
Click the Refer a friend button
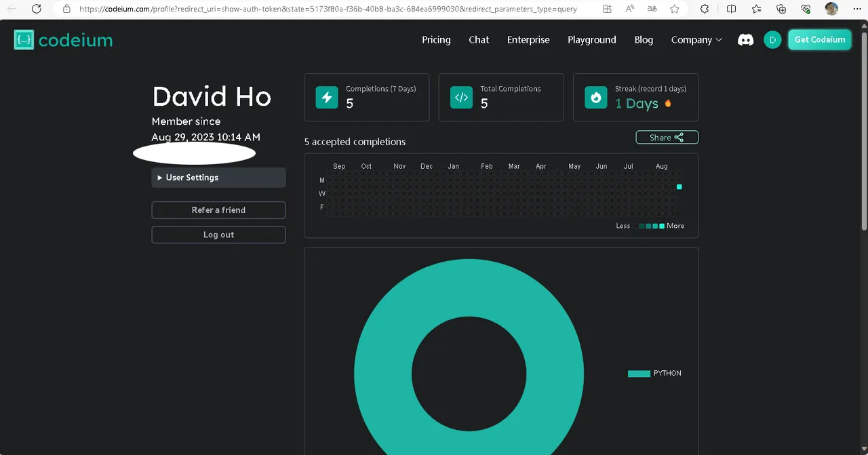(218, 210)
